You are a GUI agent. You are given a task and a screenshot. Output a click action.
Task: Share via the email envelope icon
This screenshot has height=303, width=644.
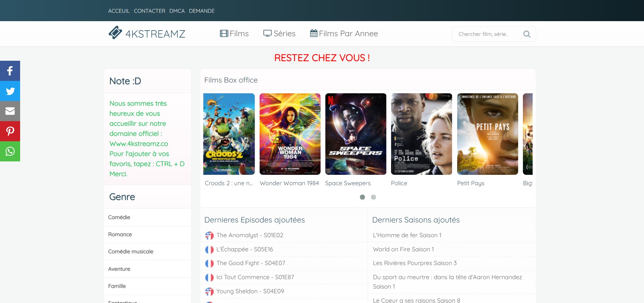(10, 111)
